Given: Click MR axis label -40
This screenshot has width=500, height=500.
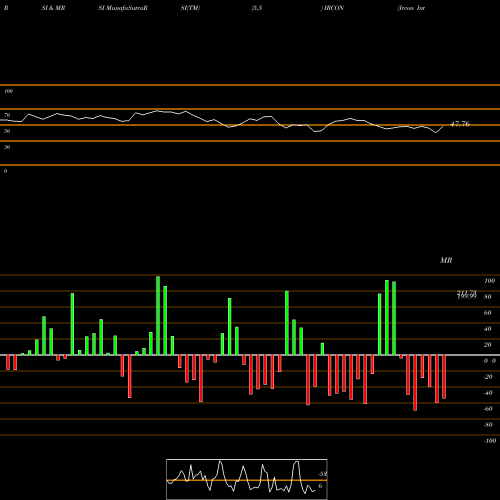Looking at the screenshot, I should pyautogui.click(x=488, y=393).
